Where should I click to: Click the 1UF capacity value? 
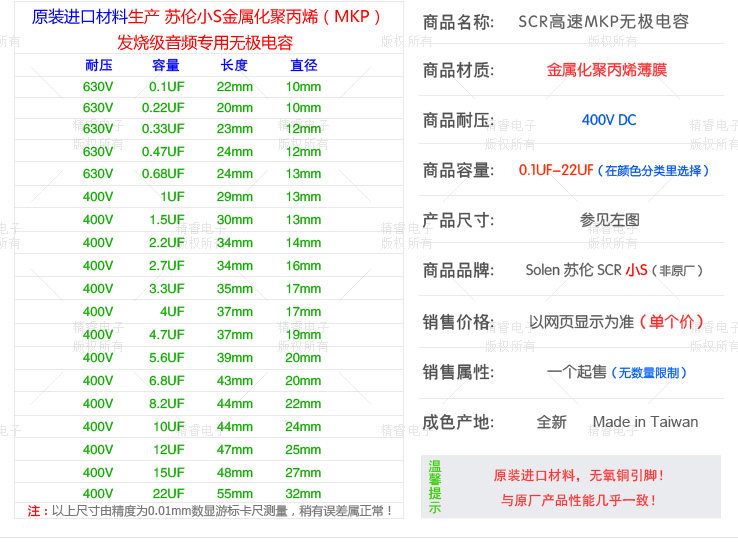coord(172,197)
